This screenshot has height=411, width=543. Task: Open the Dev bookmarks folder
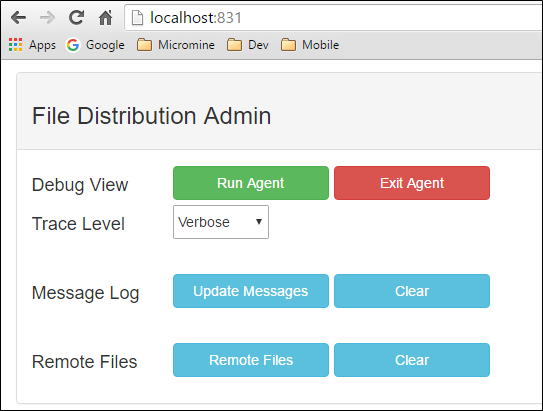pos(248,45)
